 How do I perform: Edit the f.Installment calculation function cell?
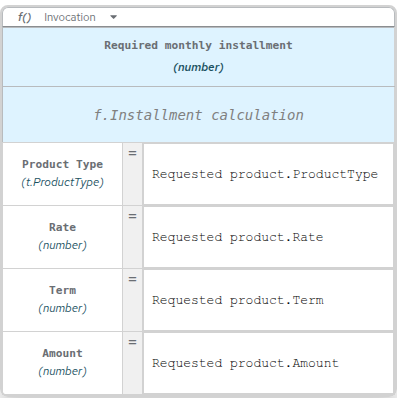point(198,115)
